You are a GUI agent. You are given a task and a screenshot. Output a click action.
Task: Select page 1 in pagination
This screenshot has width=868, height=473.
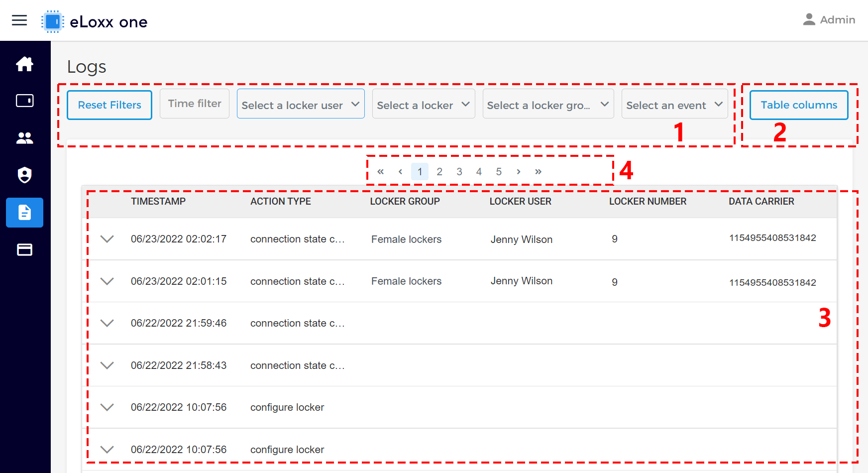pos(420,171)
